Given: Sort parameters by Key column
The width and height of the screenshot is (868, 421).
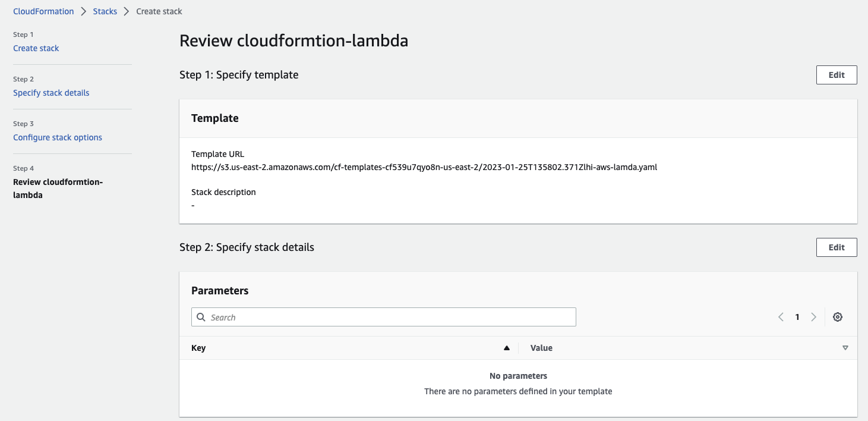Looking at the screenshot, I should pos(198,348).
